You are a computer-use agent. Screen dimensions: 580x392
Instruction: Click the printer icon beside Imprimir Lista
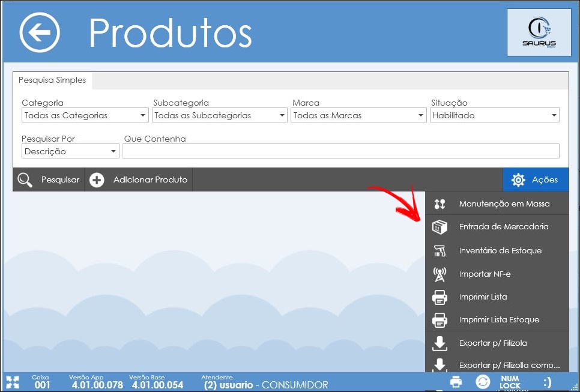[x=440, y=297]
